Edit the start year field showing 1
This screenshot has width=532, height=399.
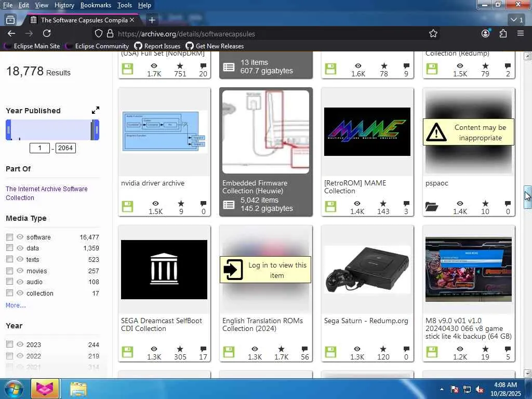pos(39,148)
